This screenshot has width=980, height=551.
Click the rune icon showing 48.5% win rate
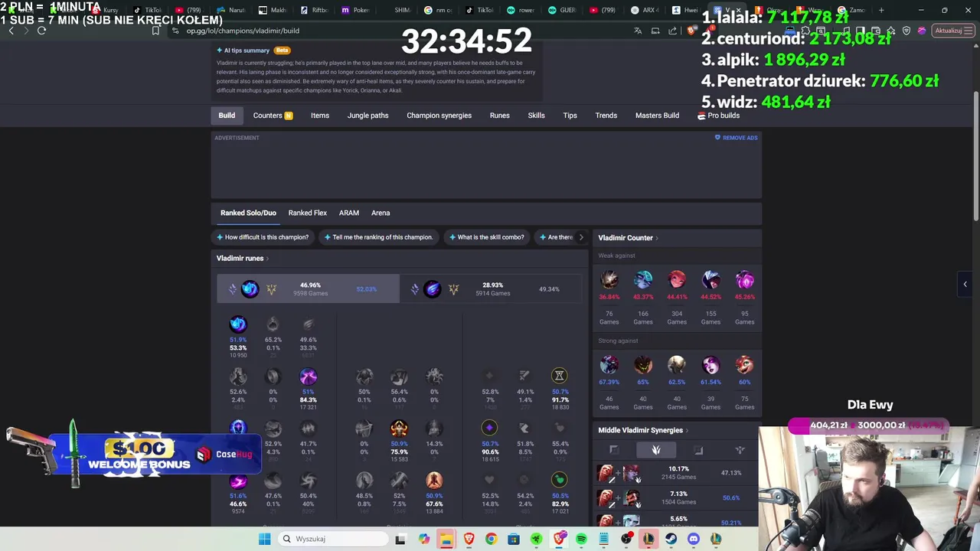(x=364, y=480)
